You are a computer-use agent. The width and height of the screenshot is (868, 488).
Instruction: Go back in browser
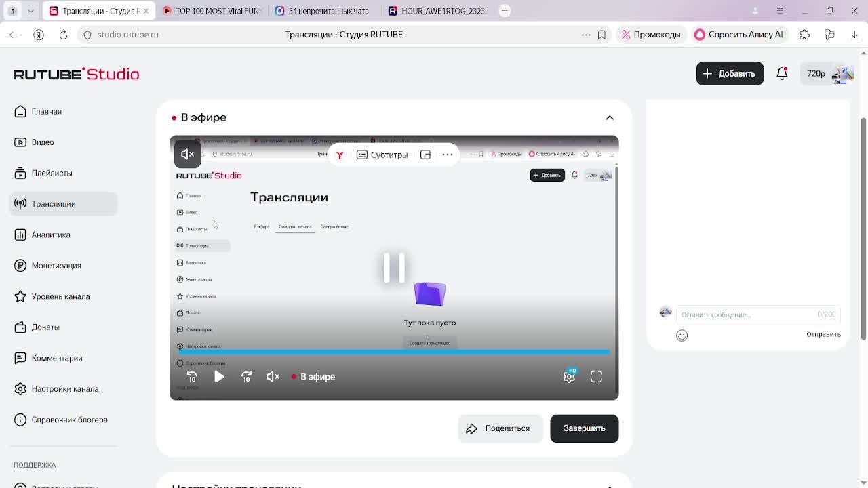[x=14, y=35]
